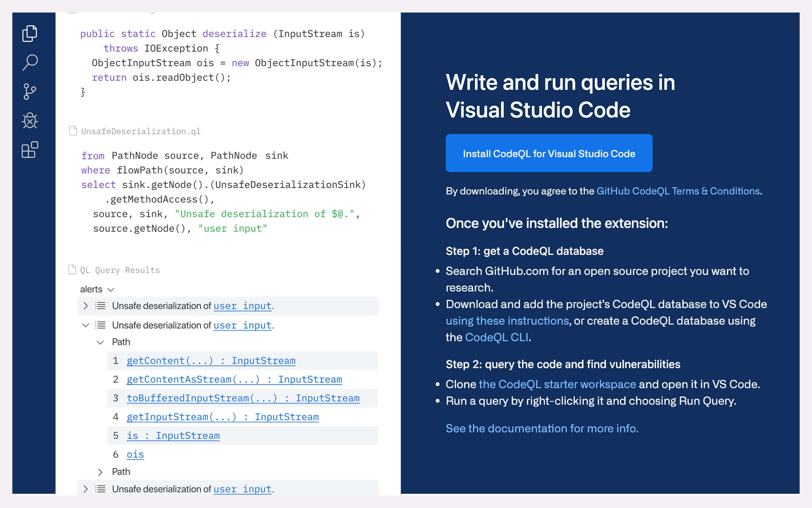The height and width of the screenshot is (508, 812).
Task: Click the file icon beside UnsafeDeserialization.ql
Action: tap(73, 131)
